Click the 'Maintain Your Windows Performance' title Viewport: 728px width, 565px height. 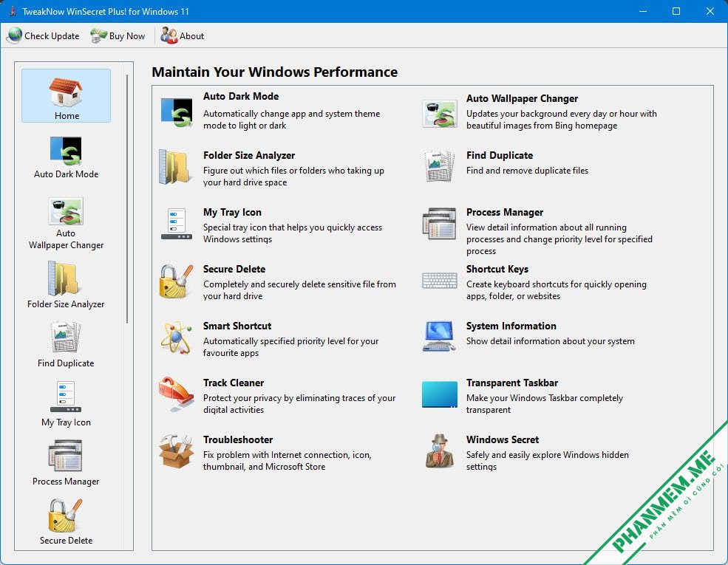pyautogui.click(x=274, y=72)
